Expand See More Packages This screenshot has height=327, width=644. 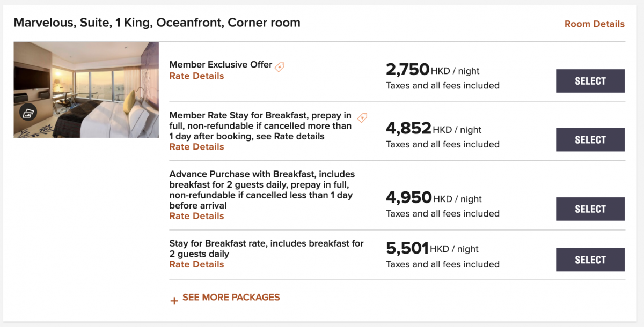(231, 297)
